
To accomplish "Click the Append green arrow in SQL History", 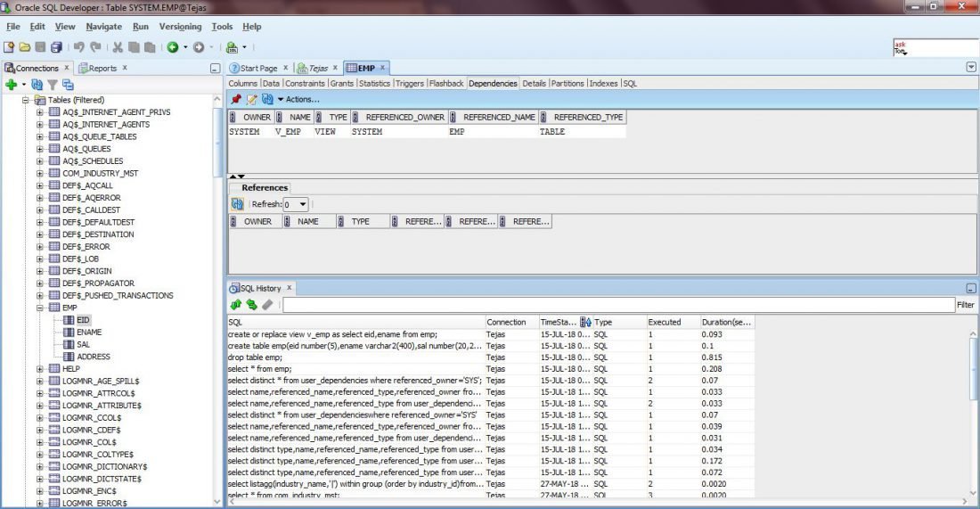I will pos(235,305).
